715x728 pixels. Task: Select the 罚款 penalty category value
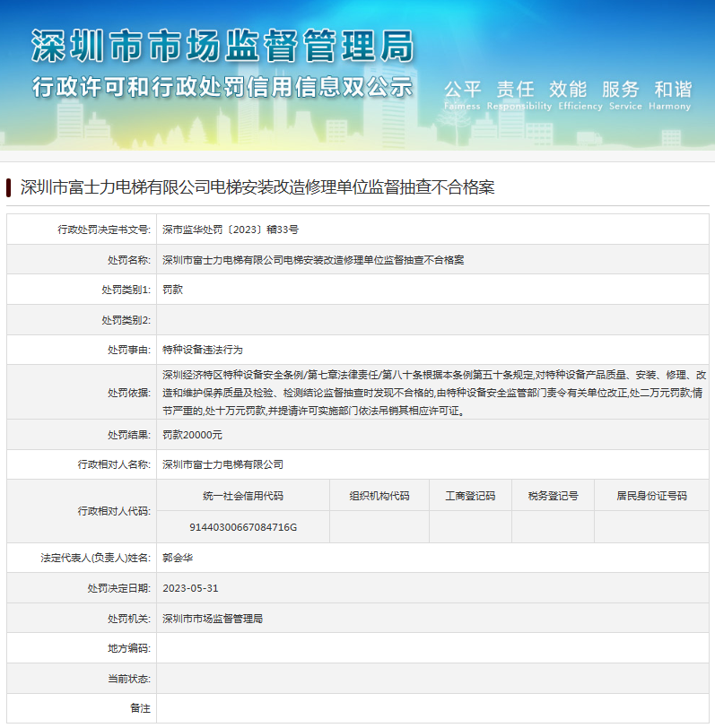point(173,290)
